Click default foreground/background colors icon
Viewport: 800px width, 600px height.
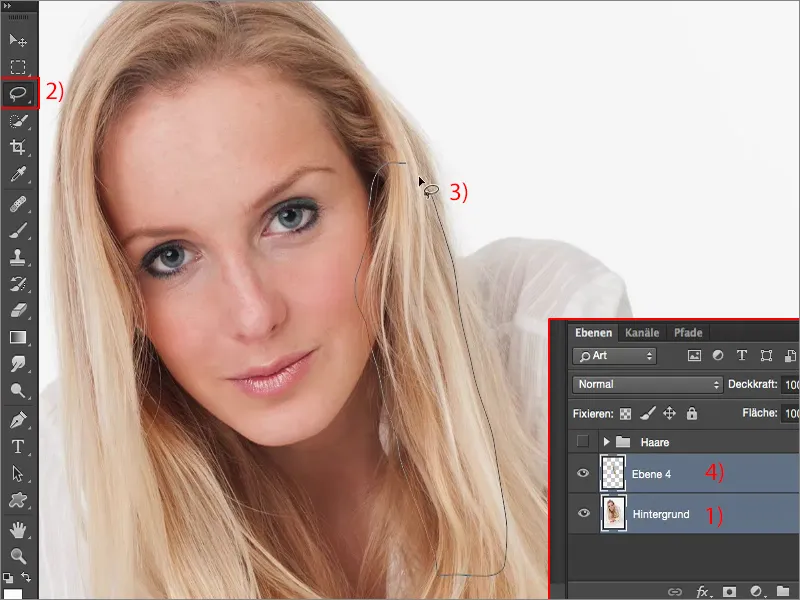coord(8,578)
